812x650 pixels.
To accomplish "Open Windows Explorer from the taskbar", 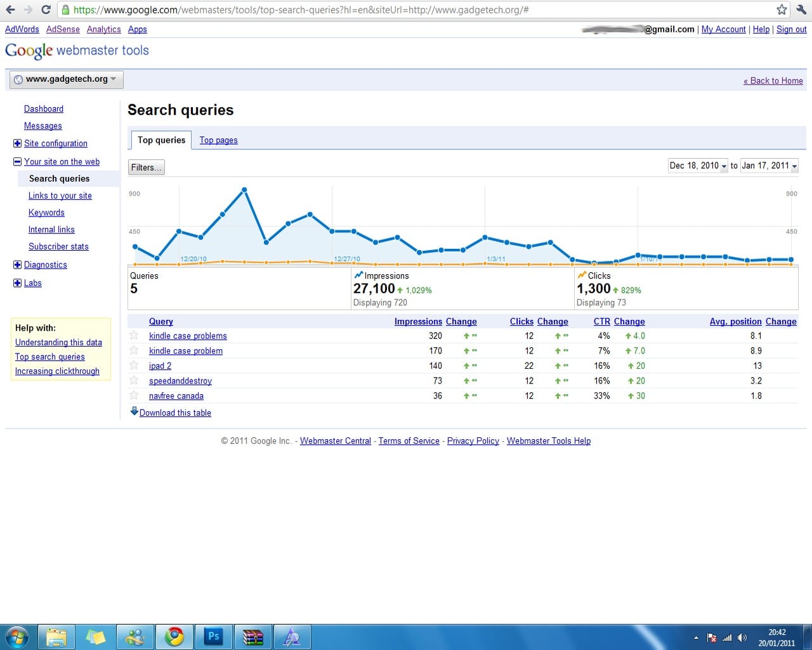I will coord(56,637).
